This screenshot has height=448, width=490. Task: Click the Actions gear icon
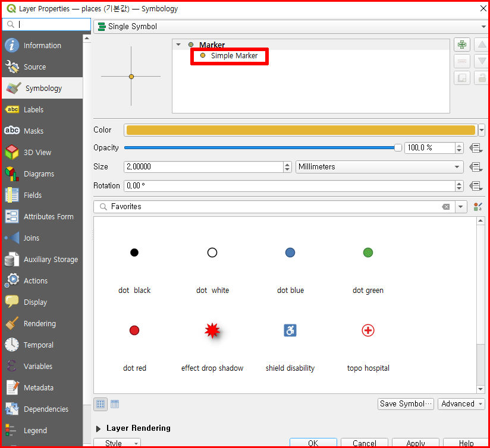[x=12, y=280]
